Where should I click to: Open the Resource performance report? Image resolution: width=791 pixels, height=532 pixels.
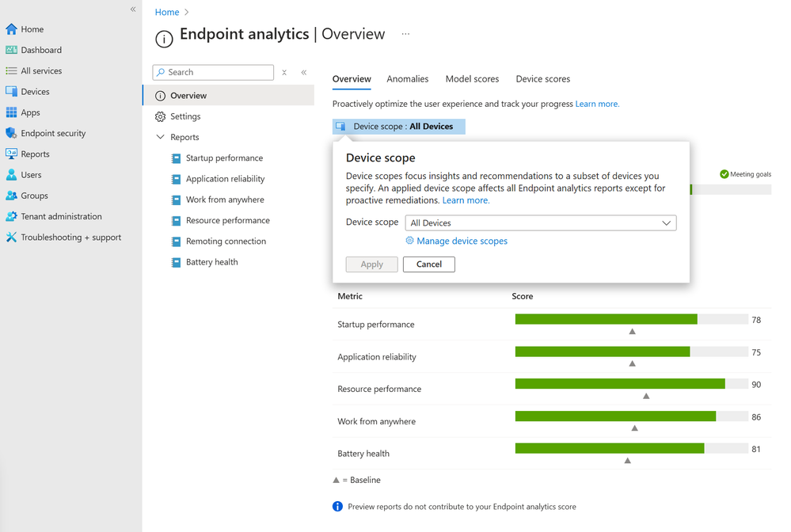click(229, 220)
